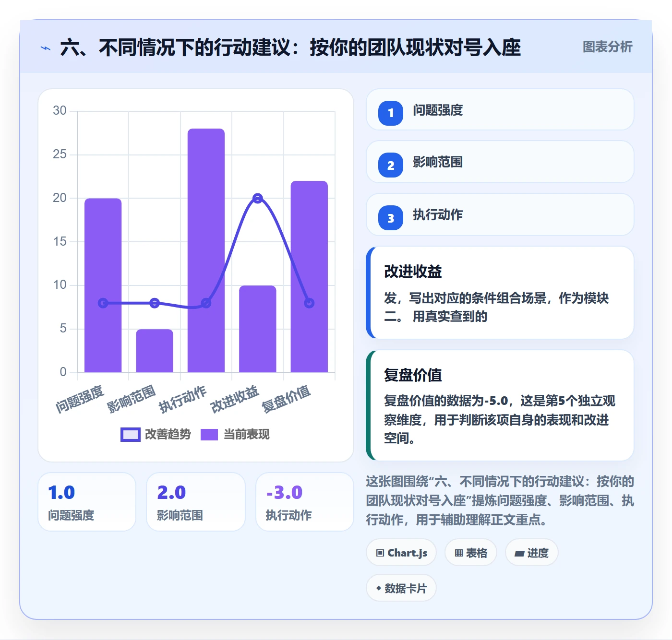Image resolution: width=672 pixels, height=640 pixels.
Task: Click the trend line point on the 问题强度 bar
Action: click(x=103, y=303)
